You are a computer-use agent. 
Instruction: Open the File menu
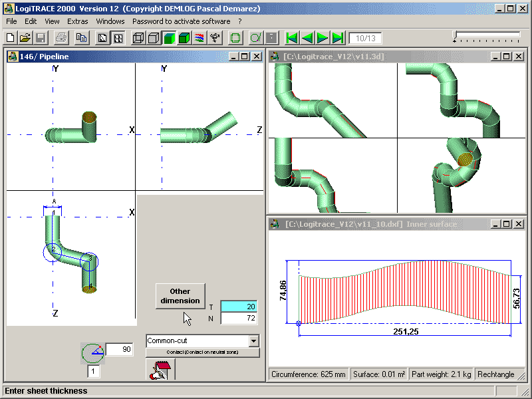[x=11, y=21]
